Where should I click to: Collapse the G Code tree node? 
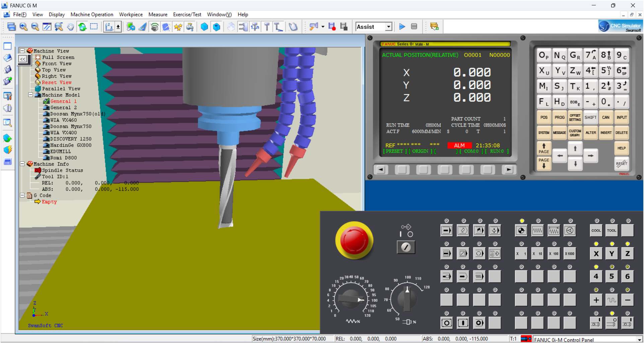pos(22,195)
